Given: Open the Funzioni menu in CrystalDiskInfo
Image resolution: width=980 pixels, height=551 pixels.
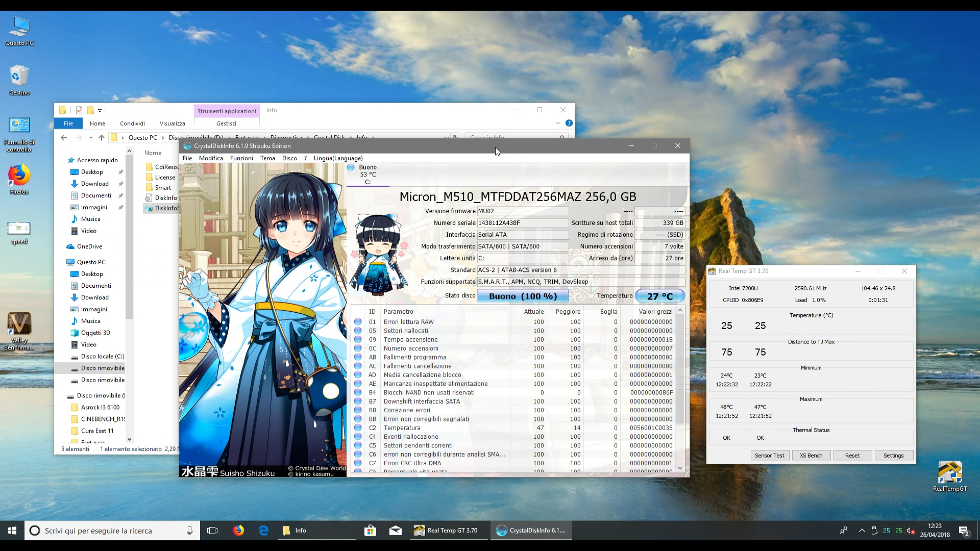Looking at the screenshot, I should (x=241, y=158).
